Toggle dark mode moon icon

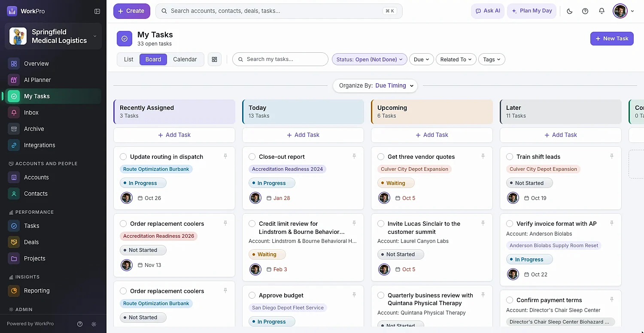pos(570,11)
